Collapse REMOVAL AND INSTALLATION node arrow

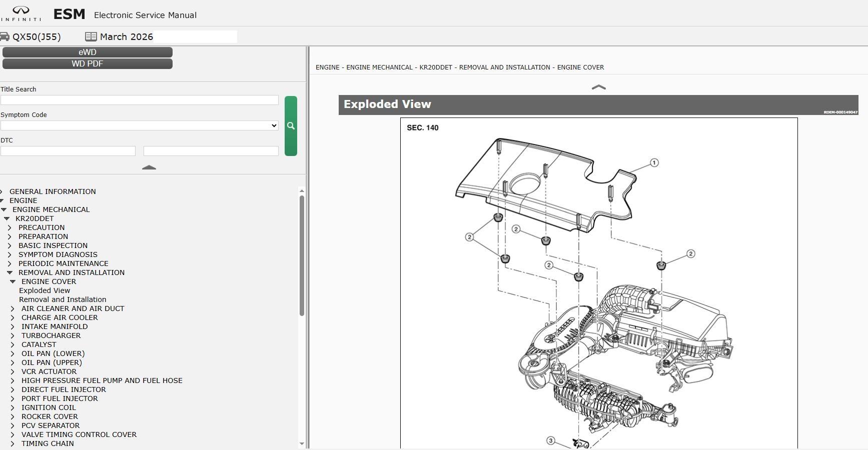[x=10, y=272]
